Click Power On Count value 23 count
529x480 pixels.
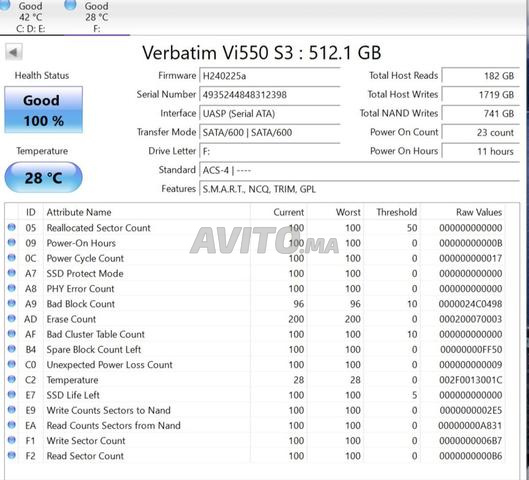coord(480,133)
